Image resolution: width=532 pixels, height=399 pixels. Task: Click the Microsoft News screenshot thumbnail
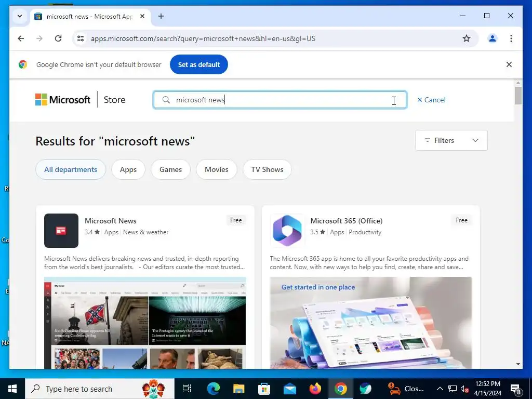(x=145, y=323)
